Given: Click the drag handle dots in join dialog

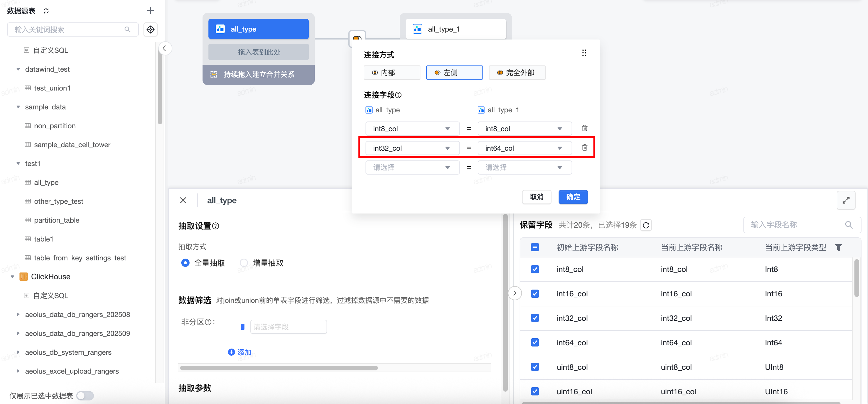Looking at the screenshot, I should click(x=584, y=53).
